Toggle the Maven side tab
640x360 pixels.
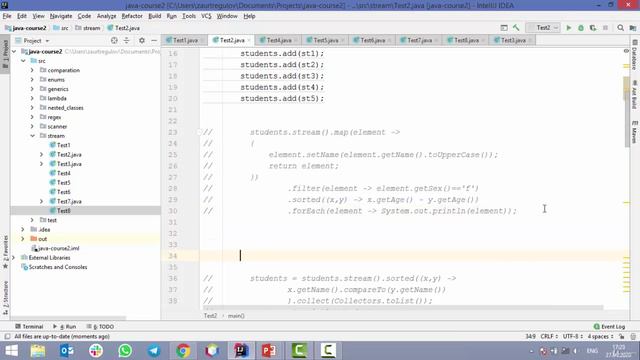coord(635,132)
